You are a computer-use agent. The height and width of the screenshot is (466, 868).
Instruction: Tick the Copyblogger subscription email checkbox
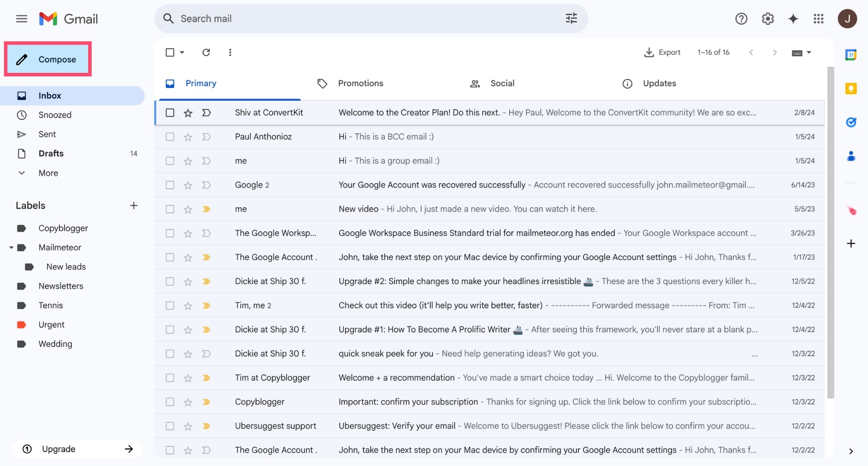pos(170,402)
